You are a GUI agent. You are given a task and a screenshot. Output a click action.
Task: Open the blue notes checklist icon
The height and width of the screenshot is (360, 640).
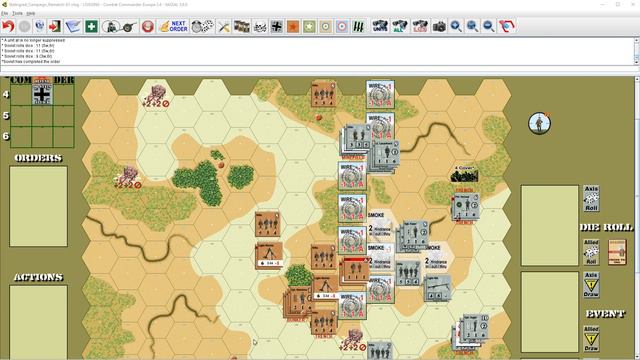tap(73, 27)
